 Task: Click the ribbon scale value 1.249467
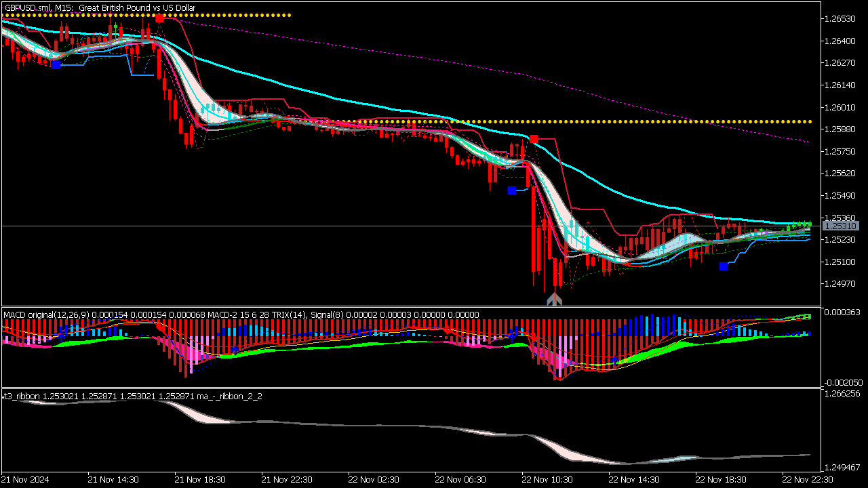click(842, 468)
